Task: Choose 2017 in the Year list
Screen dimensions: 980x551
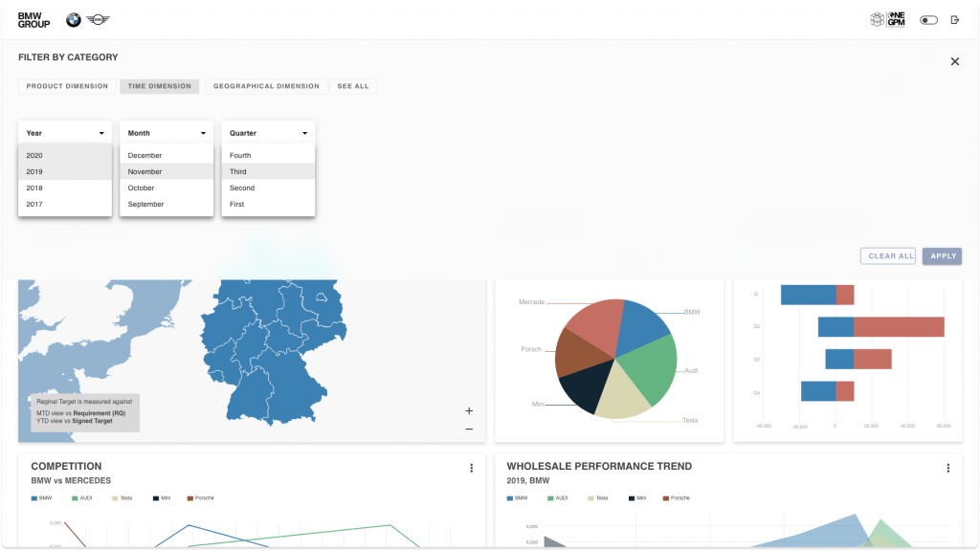Action: tap(65, 205)
